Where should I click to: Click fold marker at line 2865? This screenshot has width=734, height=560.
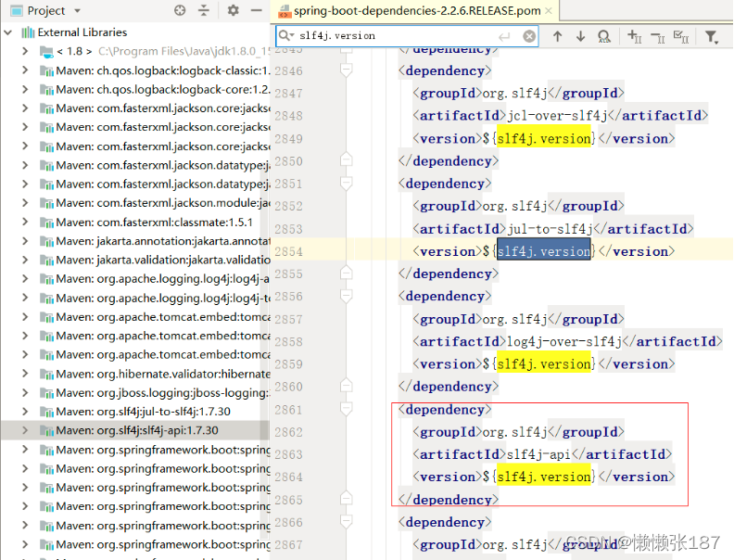346,499
